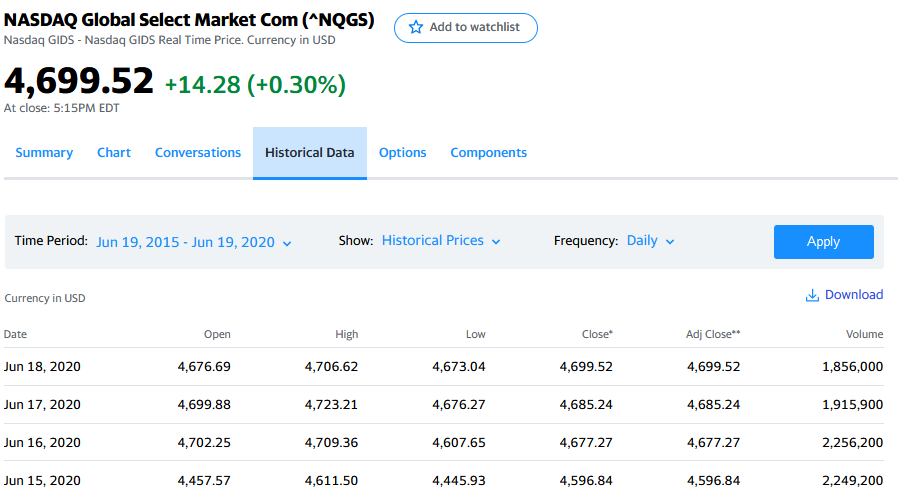This screenshot has height=498, width=898.
Task: Open the Chart tab
Action: point(114,153)
